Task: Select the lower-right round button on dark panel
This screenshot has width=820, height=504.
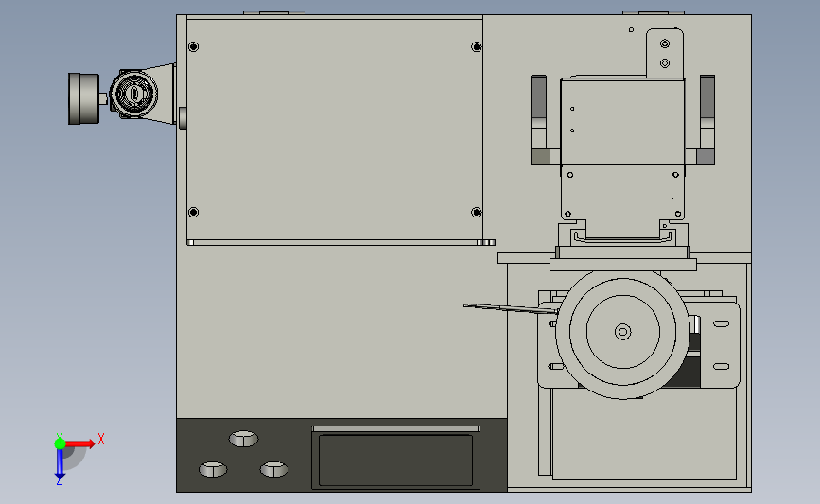Action: coord(274,468)
